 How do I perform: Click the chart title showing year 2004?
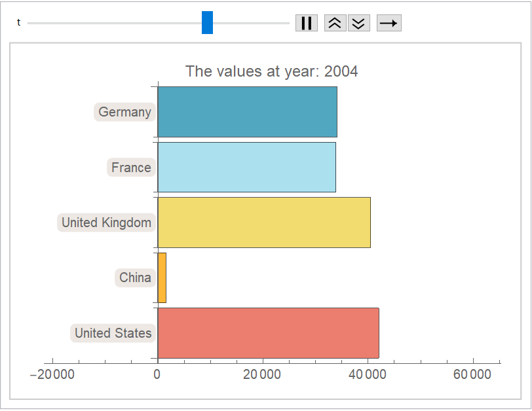pyautogui.click(x=271, y=71)
